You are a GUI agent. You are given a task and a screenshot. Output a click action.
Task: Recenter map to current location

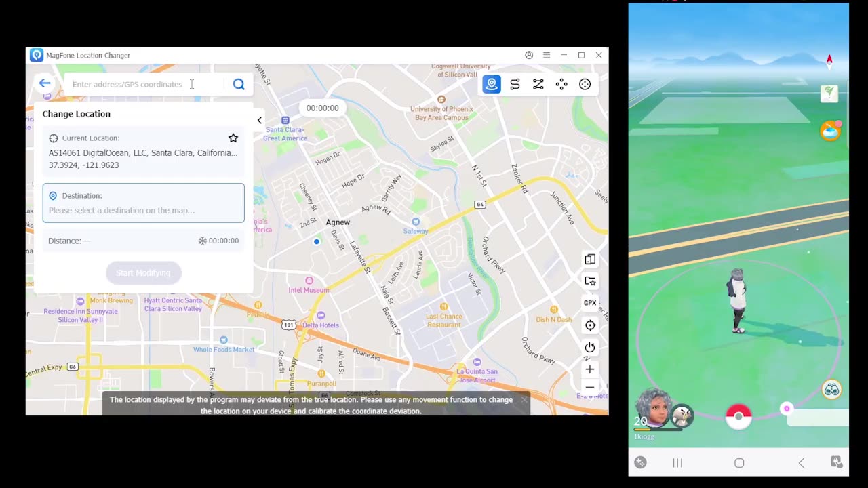click(x=590, y=325)
